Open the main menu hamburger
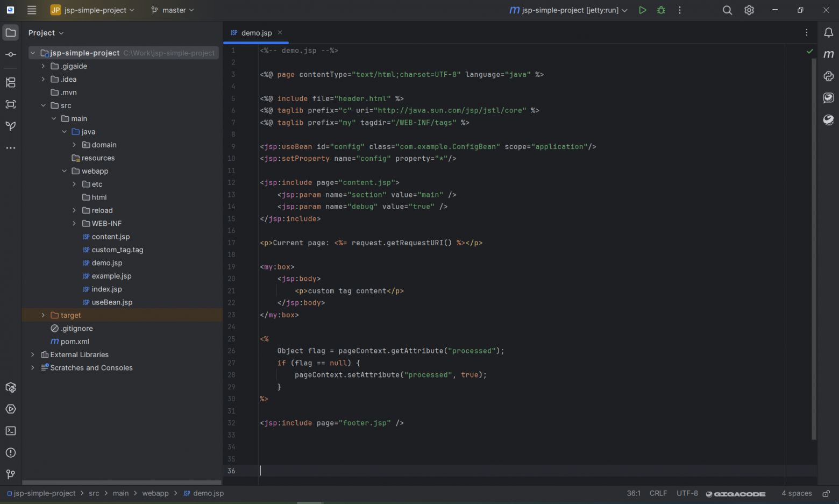 pyautogui.click(x=32, y=10)
